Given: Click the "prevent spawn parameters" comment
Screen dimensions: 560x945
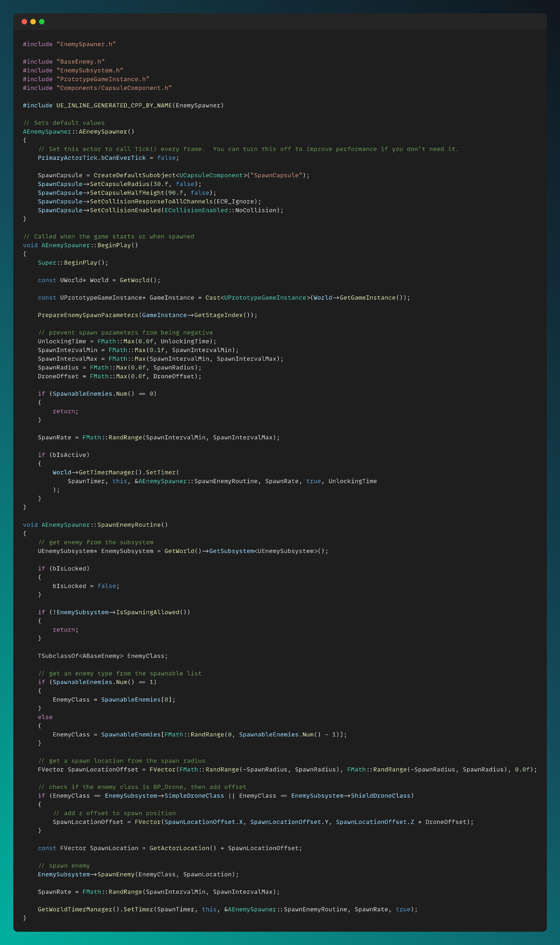Looking at the screenshot, I should pyautogui.click(x=125, y=332).
